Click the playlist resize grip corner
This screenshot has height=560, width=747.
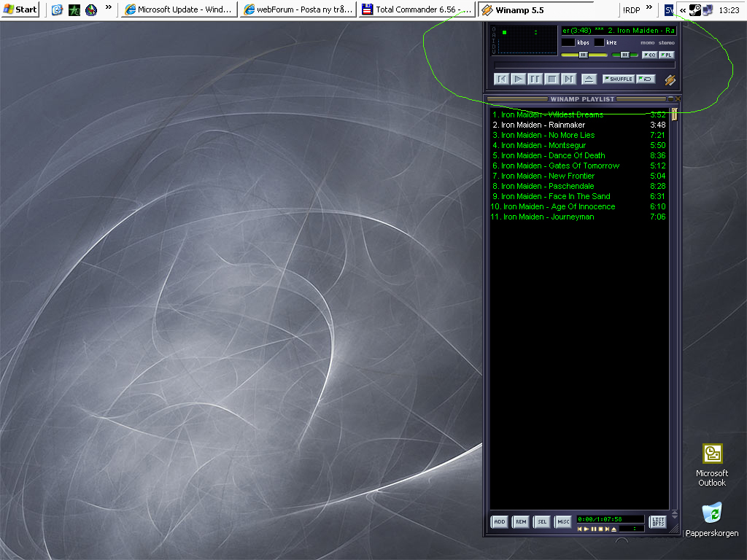point(675,529)
